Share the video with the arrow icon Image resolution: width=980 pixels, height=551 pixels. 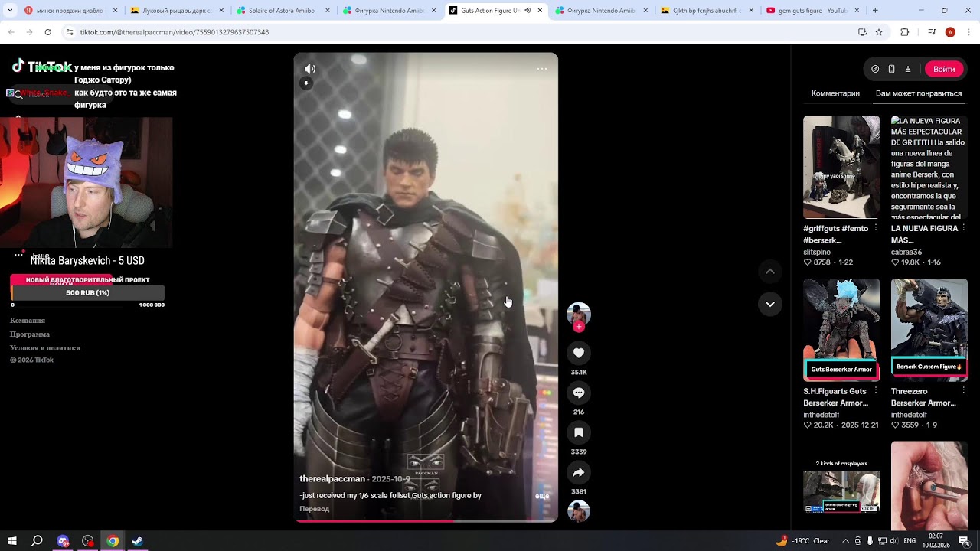click(x=579, y=472)
